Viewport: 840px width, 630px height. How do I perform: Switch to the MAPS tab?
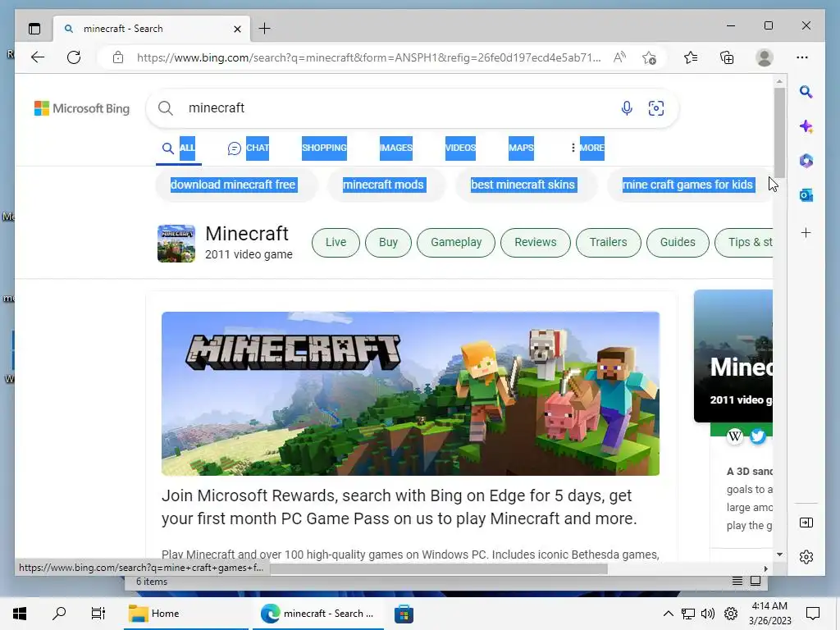pos(521,148)
